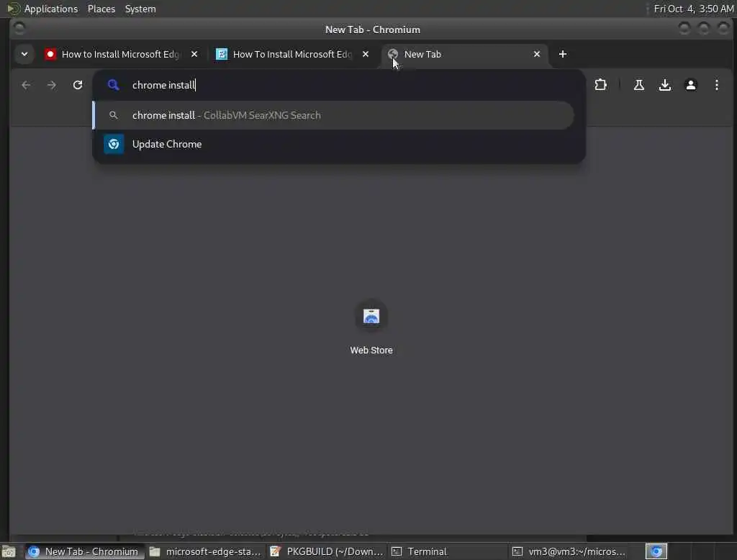Close the New Tab tab

537,54
